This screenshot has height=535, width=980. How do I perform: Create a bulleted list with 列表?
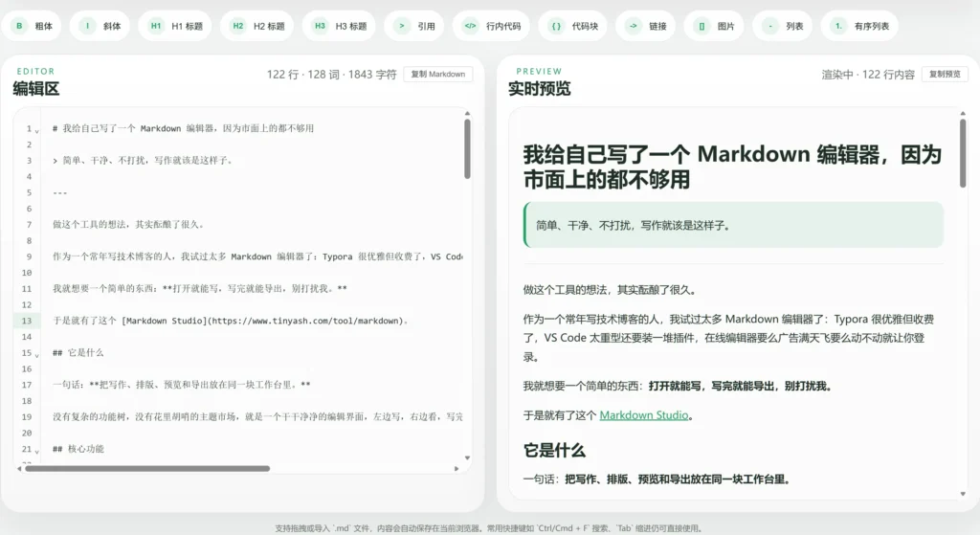tap(784, 26)
